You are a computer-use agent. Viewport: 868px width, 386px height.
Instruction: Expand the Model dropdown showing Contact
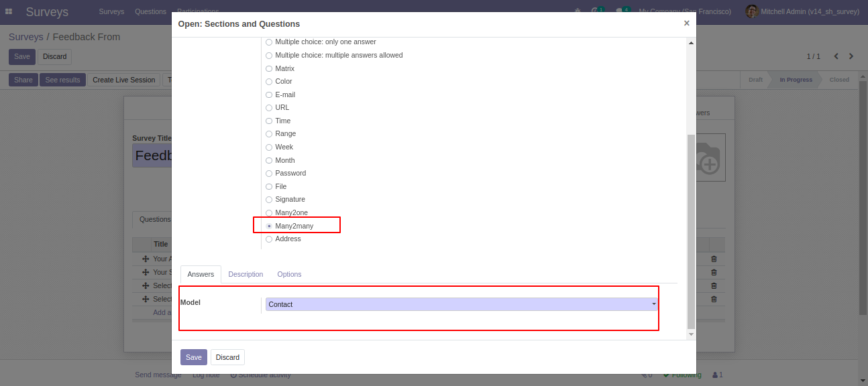462,304
